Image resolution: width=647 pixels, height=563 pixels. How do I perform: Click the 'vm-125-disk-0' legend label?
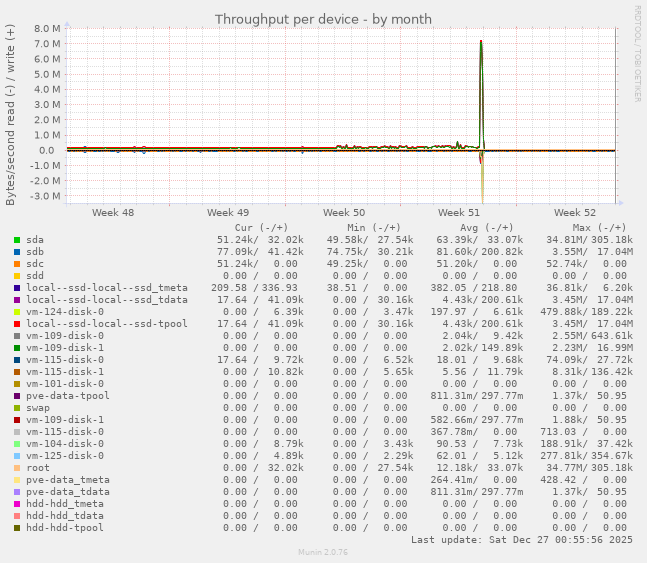65,456
